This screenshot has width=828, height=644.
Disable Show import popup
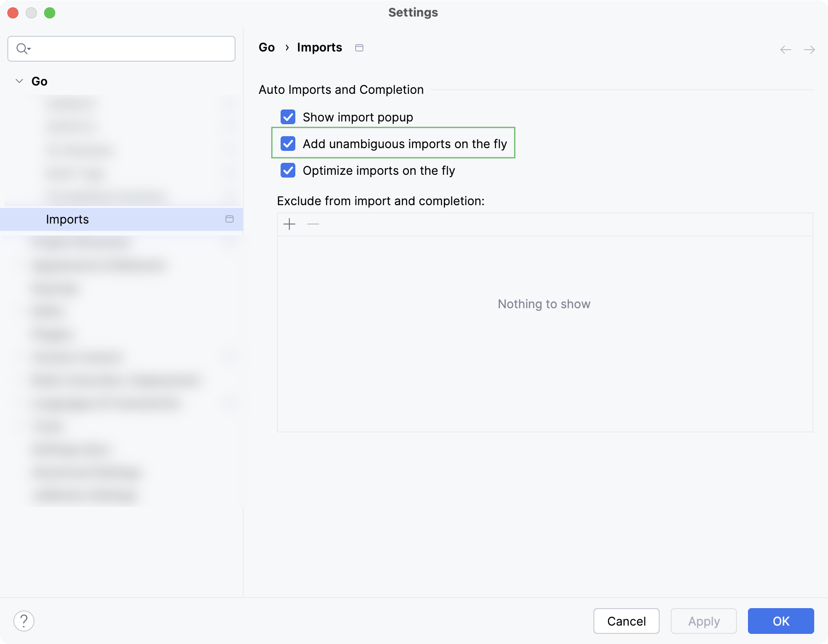click(x=288, y=117)
